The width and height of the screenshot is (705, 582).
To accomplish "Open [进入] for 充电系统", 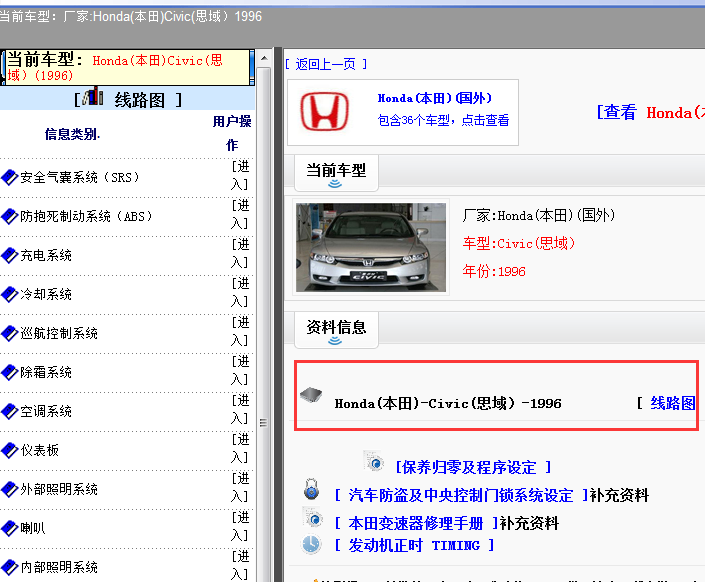I will click(240, 254).
